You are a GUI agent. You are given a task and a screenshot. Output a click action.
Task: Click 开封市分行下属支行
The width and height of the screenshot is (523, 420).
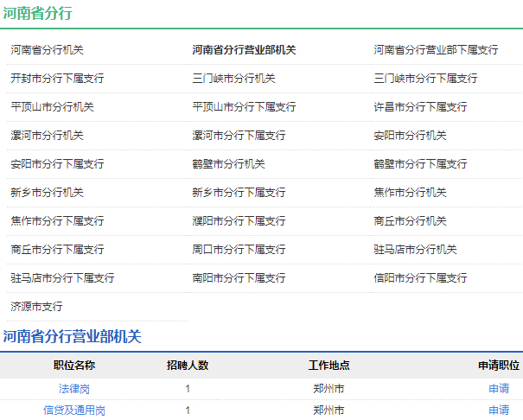click(57, 79)
